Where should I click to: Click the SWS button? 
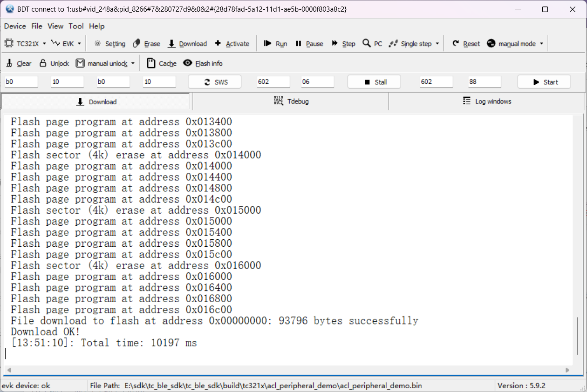point(215,82)
